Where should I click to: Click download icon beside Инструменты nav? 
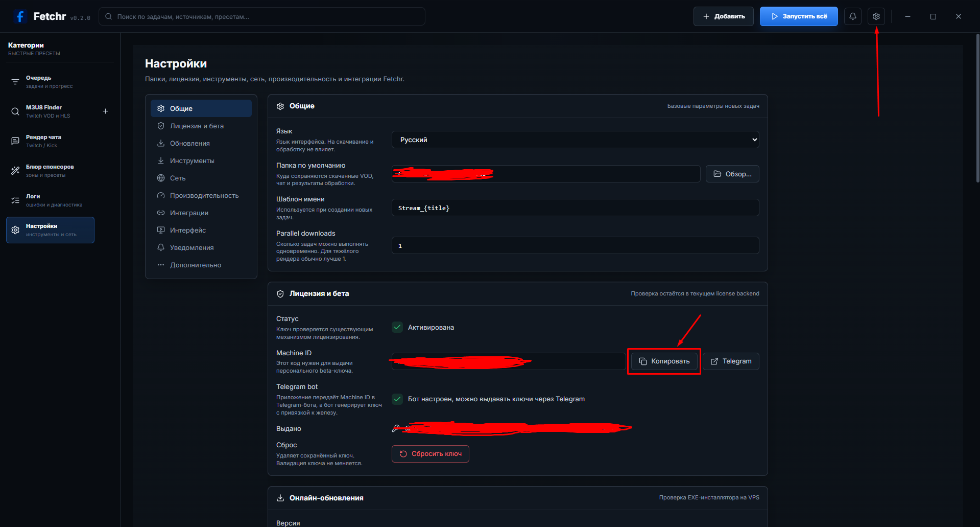(161, 161)
